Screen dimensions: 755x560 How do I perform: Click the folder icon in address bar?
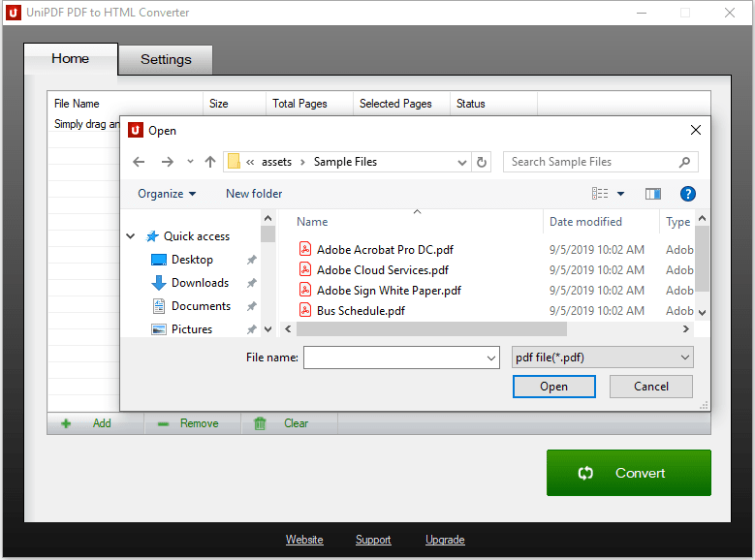click(234, 161)
